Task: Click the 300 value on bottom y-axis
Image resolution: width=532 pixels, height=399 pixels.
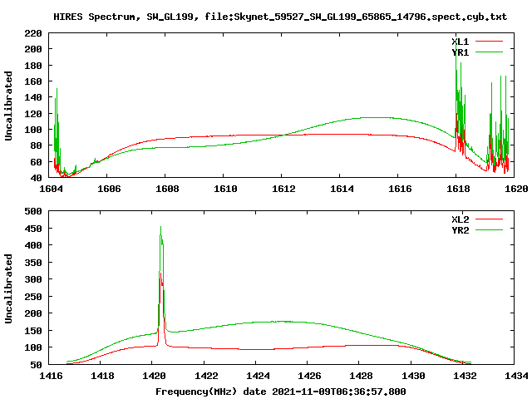Action: (x=33, y=279)
